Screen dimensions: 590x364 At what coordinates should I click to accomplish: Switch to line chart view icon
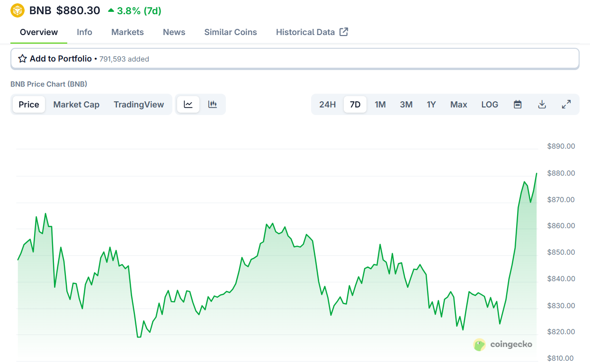pos(188,105)
